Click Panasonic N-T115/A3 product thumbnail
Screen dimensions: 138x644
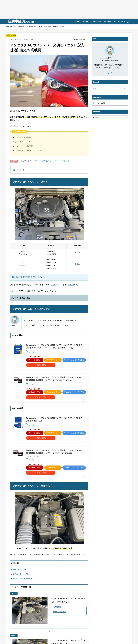(18, 422)
